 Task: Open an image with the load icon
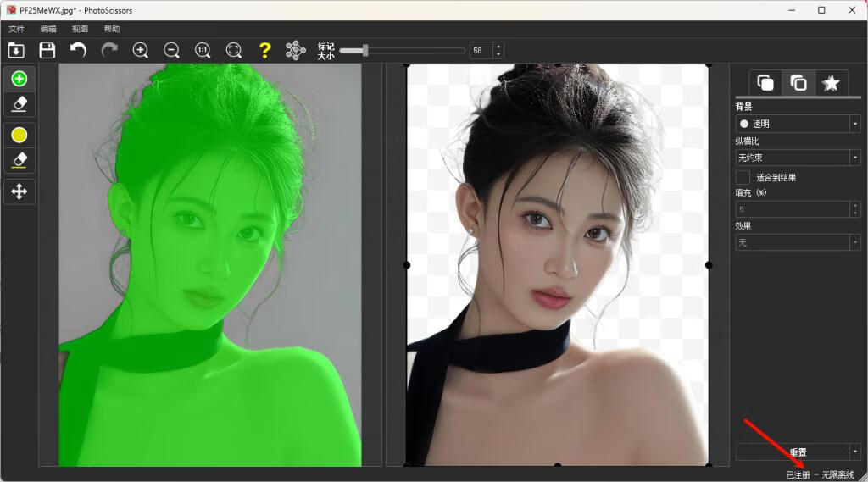(16, 50)
